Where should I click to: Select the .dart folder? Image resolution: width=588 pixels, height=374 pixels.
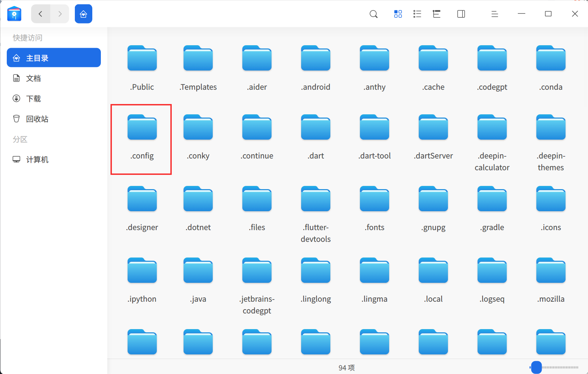pos(316,137)
